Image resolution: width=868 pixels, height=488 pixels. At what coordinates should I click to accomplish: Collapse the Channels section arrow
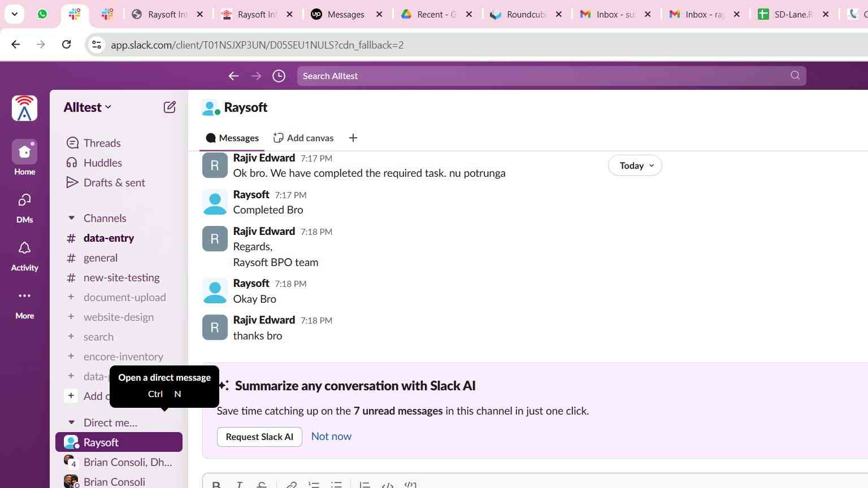[71, 218]
